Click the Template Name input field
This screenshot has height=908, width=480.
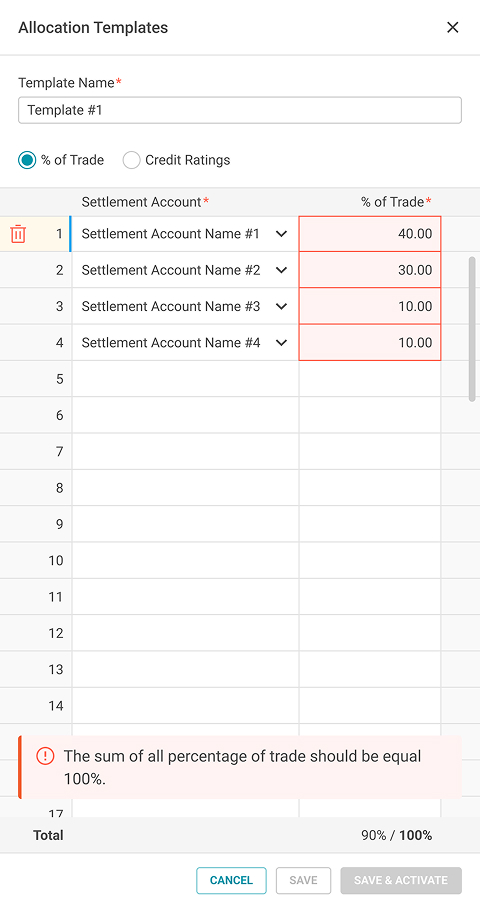[x=240, y=110]
